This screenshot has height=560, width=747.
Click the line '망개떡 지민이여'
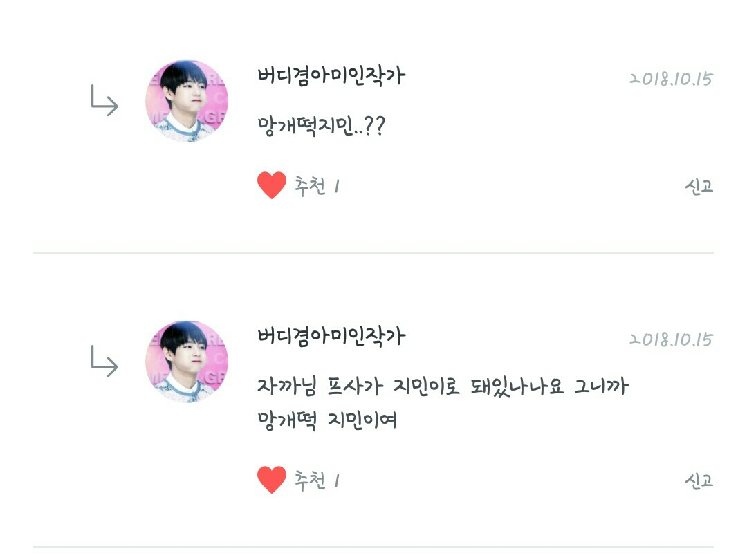click(x=327, y=420)
